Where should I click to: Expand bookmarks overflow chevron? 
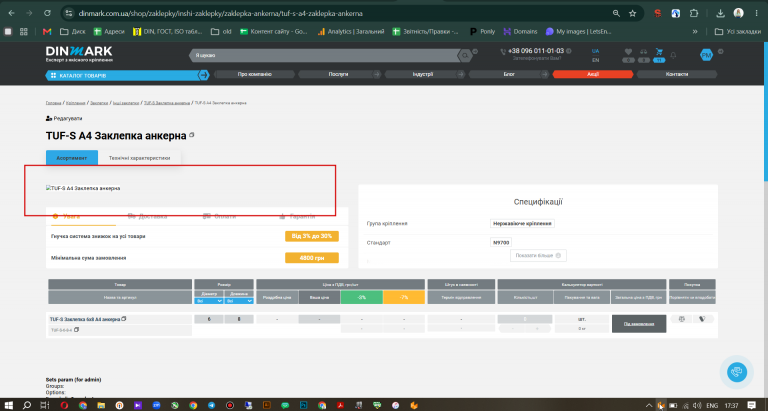point(695,31)
